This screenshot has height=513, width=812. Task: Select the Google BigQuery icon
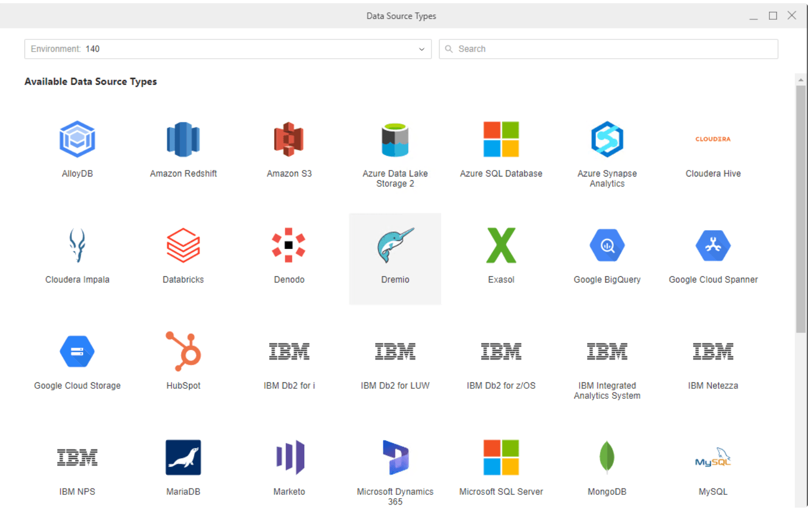click(x=607, y=245)
